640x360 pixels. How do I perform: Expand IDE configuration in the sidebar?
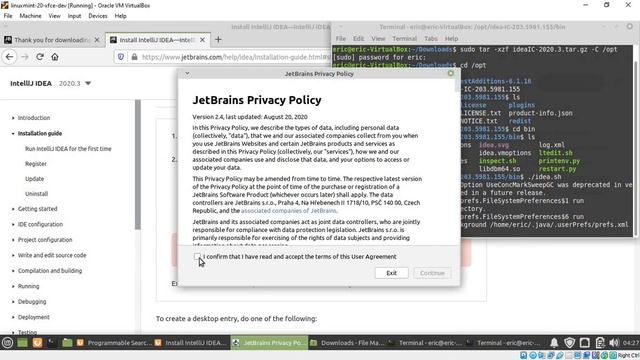[40, 224]
